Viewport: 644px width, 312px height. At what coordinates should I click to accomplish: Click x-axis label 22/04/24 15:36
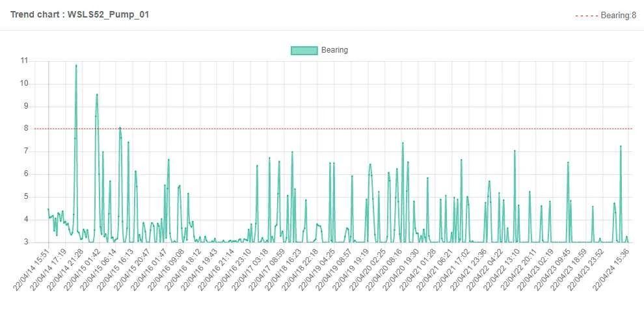[x=612, y=269]
